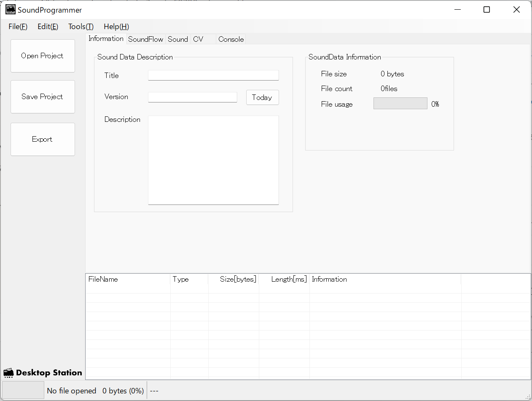Select the CV tab

199,39
